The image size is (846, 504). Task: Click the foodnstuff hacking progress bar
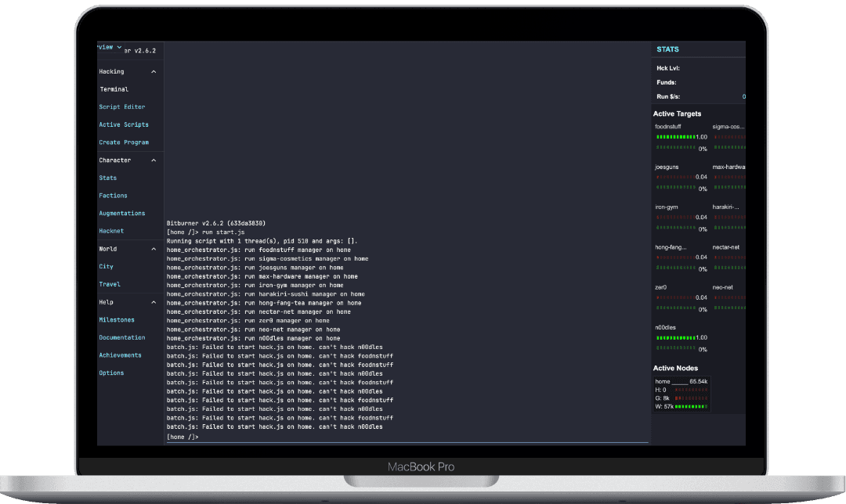[678, 136]
